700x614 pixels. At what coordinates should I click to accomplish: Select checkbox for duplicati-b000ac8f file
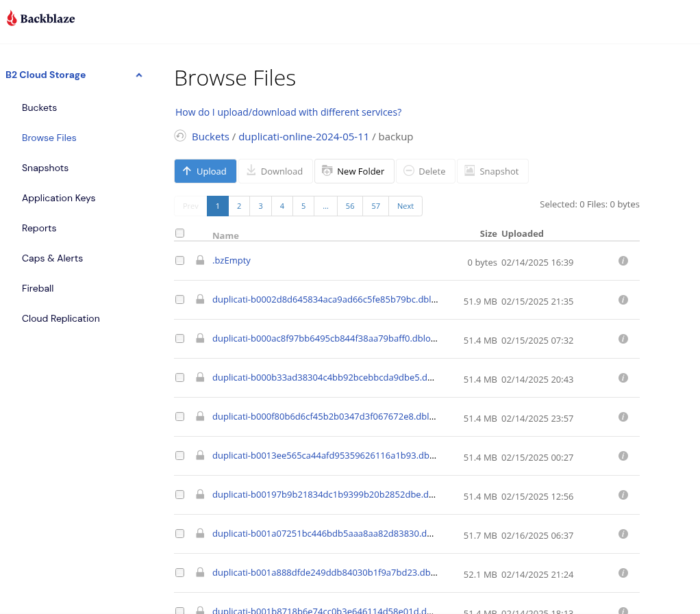[x=180, y=339]
